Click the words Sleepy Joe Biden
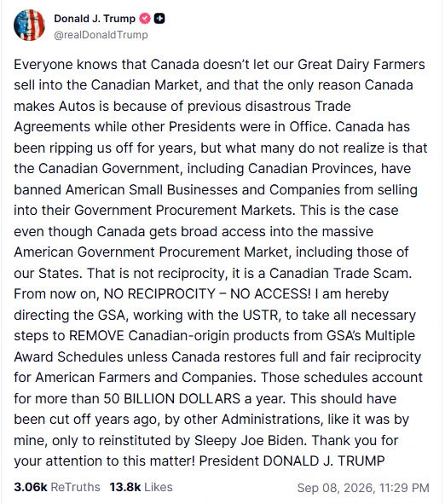The image size is (445, 504). click(x=249, y=440)
